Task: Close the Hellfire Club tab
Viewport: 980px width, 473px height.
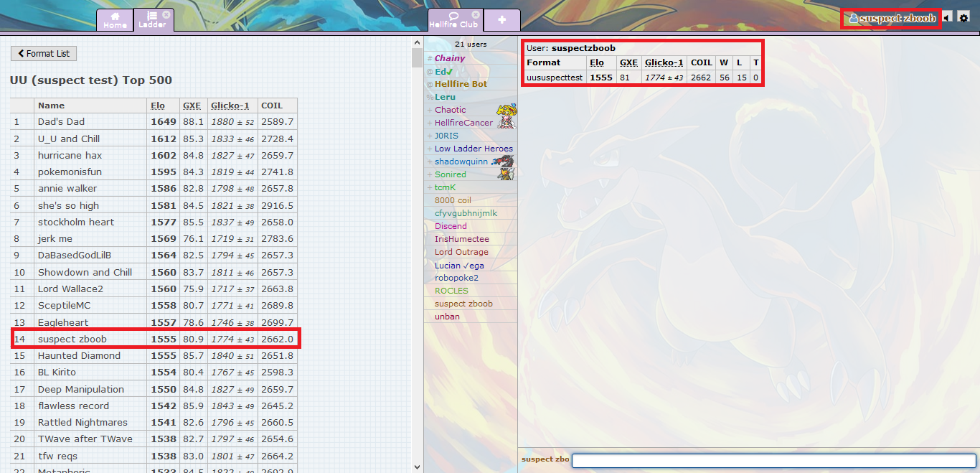Action: click(x=475, y=14)
